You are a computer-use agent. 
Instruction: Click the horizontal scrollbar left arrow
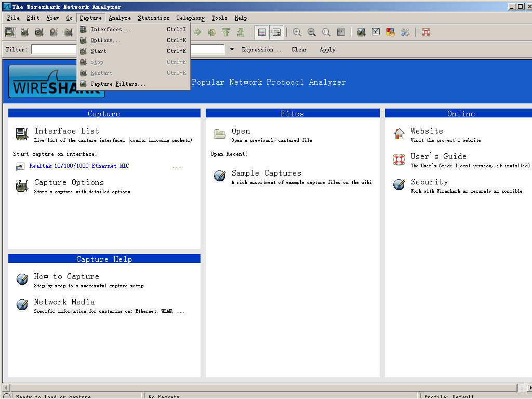pyautogui.click(x=6, y=388)
